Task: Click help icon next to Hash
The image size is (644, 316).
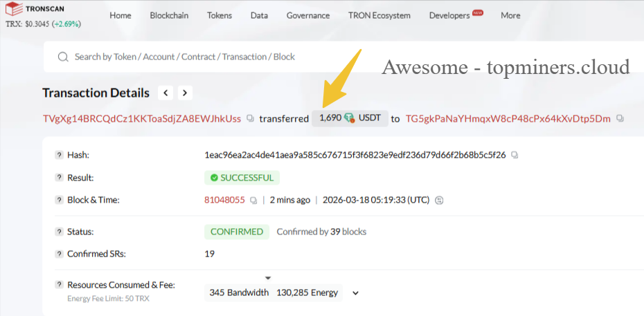Action: click(x=60, y=156)
